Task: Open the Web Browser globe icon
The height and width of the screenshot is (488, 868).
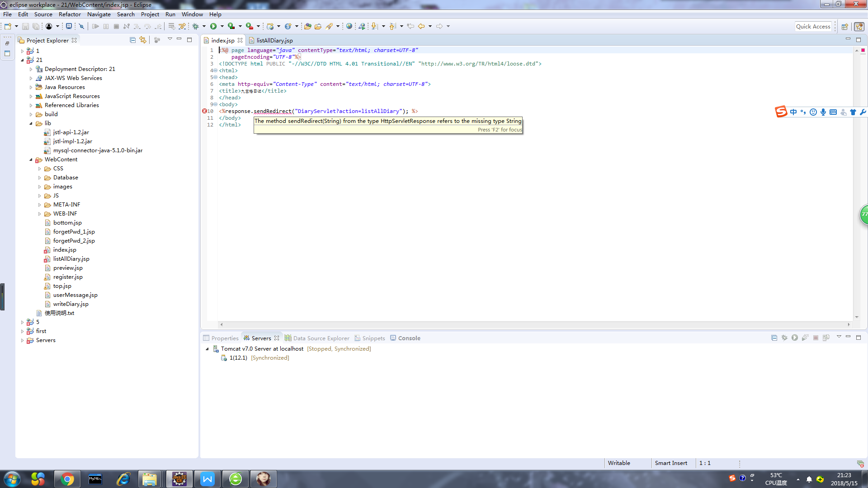Action: [349, 26]
